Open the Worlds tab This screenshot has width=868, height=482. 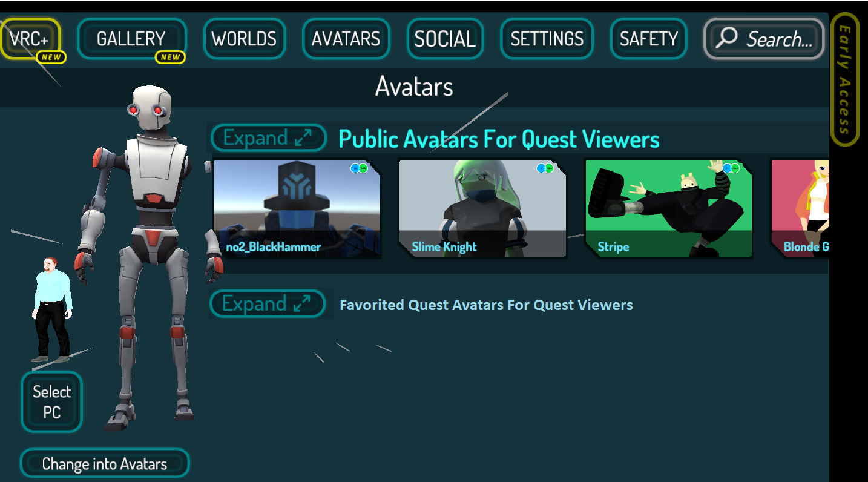pyautogui.click(x=244, y=39)
